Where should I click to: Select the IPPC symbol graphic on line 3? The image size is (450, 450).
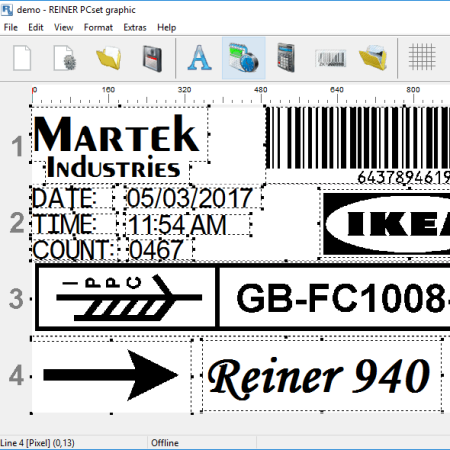tap(129, 298)
